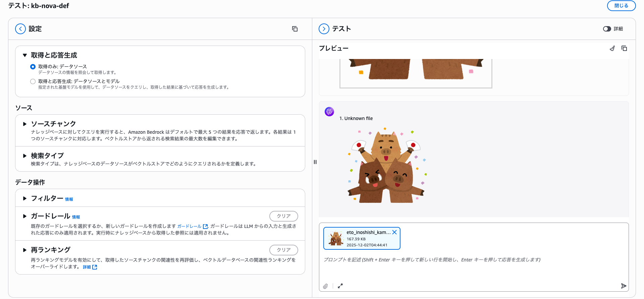The height and width of the screenshot is (299, 644).
Task: Select 取得と応答生成: データソースとモデル radio option
Action: point(33,81)
